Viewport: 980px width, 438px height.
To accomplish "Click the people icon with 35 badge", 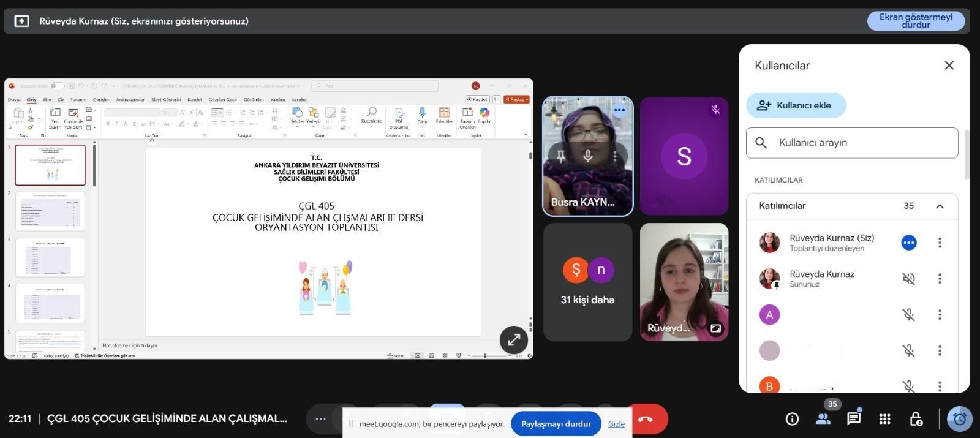I will tap(823, 419).
